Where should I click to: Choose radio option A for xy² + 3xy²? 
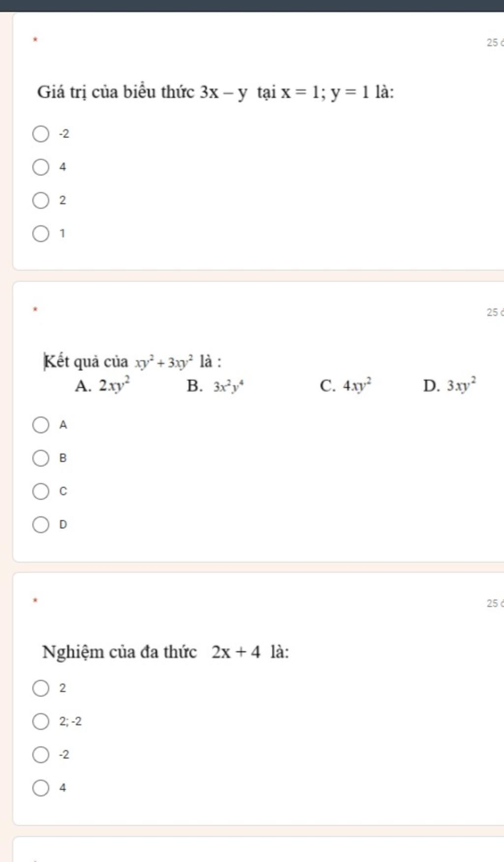(41, 425)
